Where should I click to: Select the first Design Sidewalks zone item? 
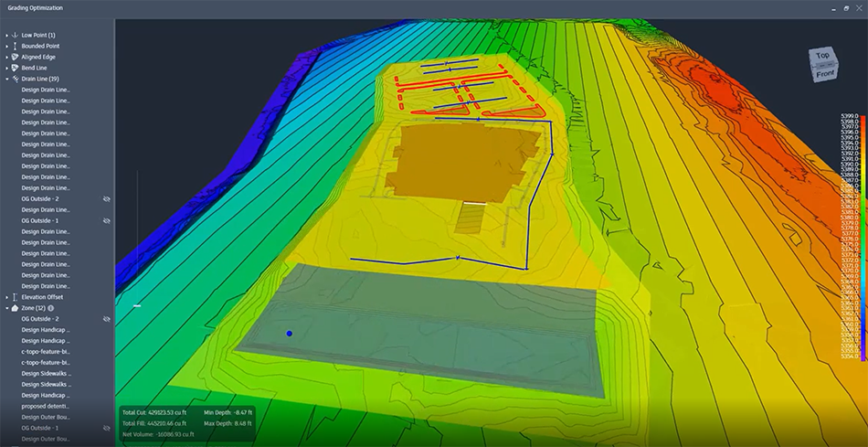coord(46,373)
